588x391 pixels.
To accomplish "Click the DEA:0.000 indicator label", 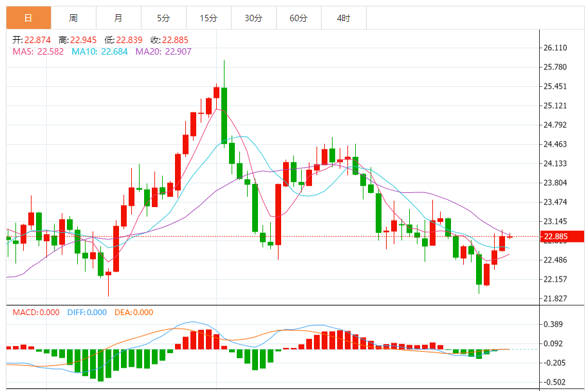I will click(134, 313).
